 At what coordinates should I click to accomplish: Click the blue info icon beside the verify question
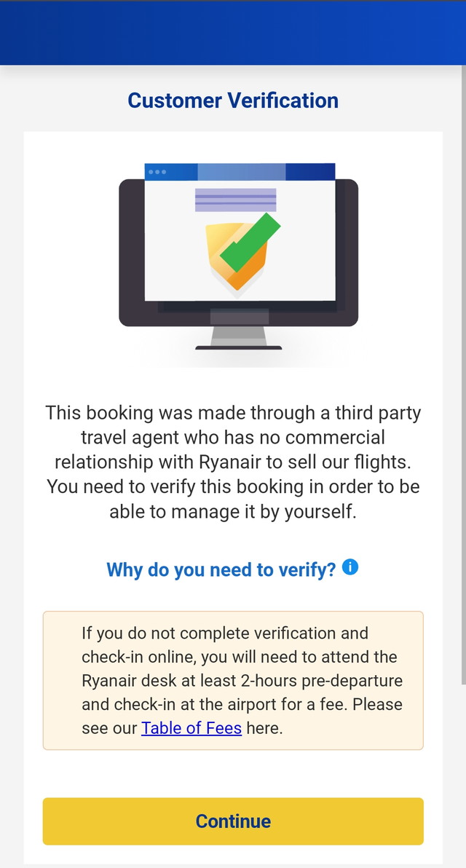[349, 567]
